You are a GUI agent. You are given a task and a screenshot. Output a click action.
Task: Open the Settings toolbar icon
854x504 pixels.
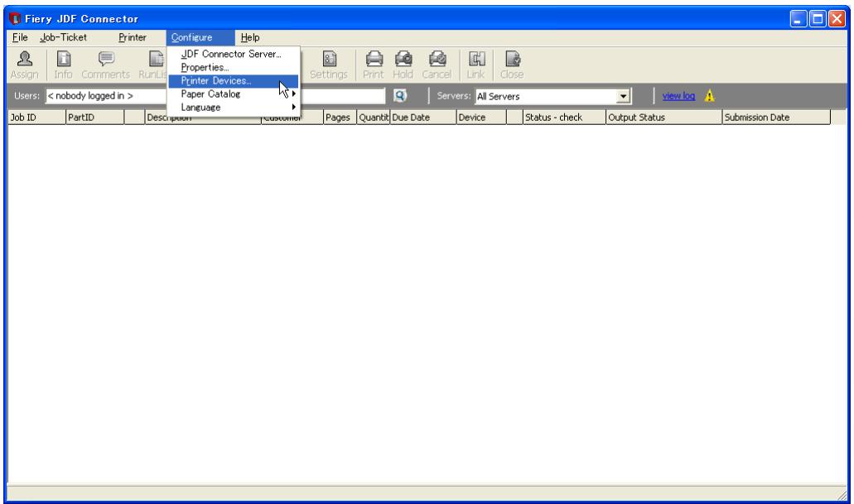(x=329, y=65)
